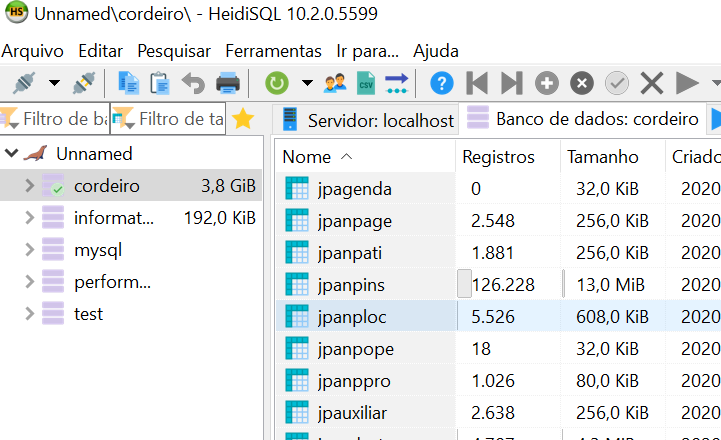
Task: Expand the mysql database node
Action: click(x=29, y=250)
